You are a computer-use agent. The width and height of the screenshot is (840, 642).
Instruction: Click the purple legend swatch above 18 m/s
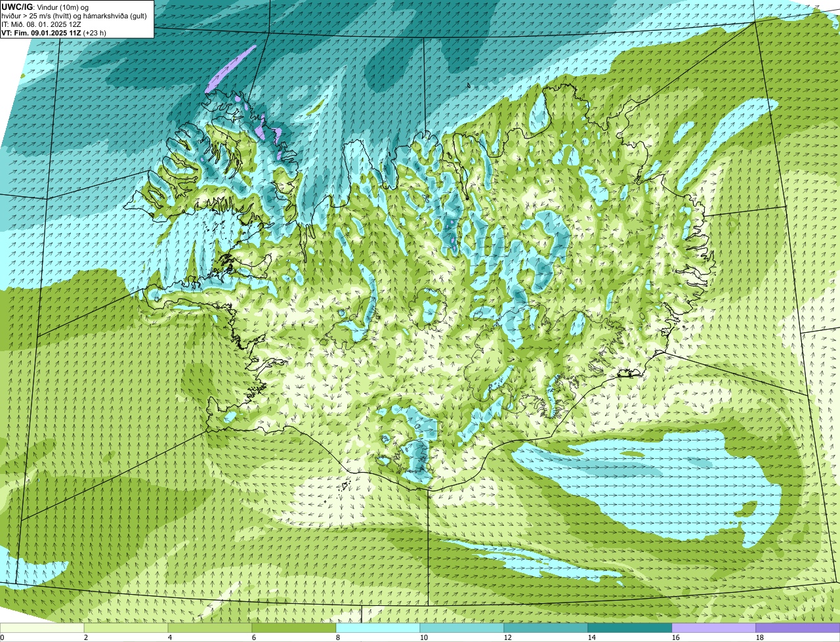(x=798, y=628)
